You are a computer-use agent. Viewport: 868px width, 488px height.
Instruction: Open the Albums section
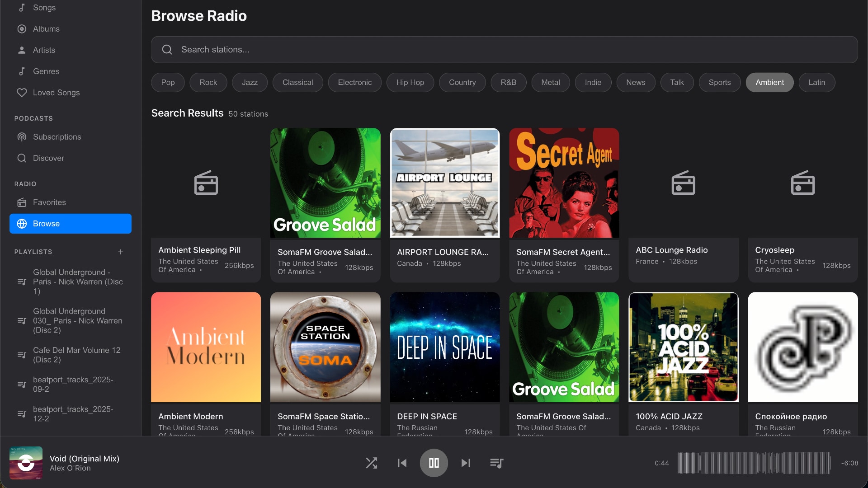click(x=70, y=29)
